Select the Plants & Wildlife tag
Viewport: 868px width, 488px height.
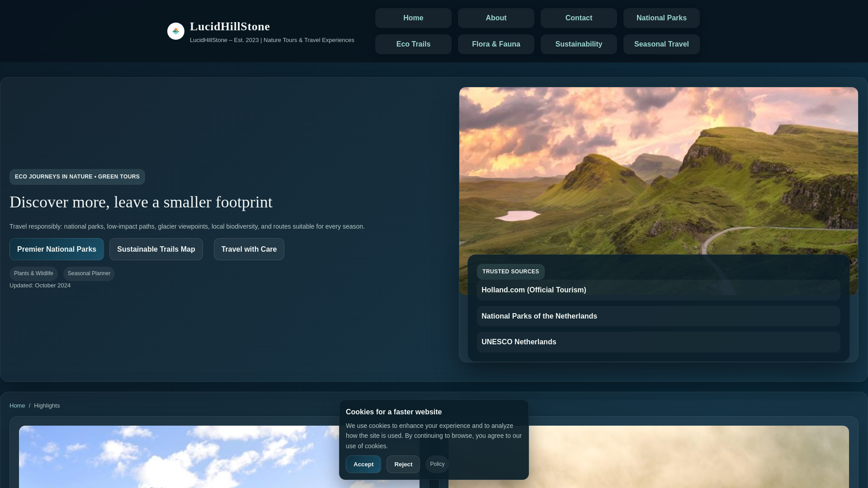tap(33, 274)
